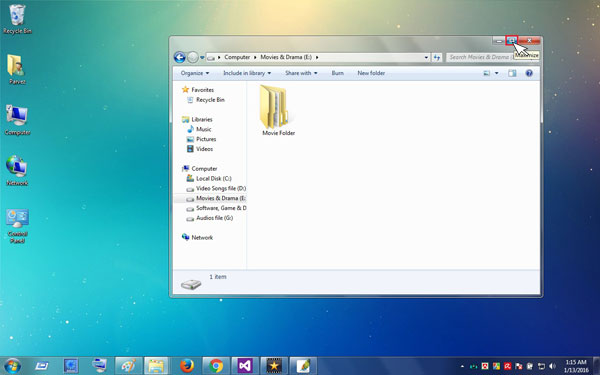
Task: Select the Control Panel desktop icon
Action: [17, 226]
